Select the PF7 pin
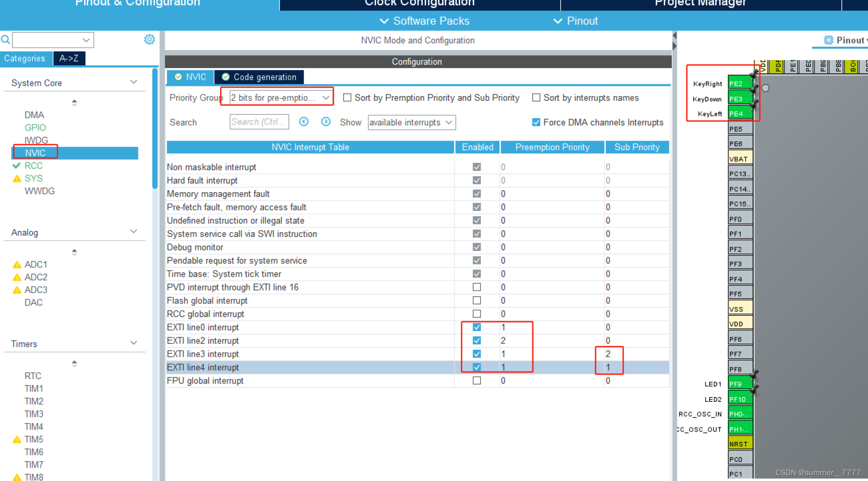 point(740,354)
